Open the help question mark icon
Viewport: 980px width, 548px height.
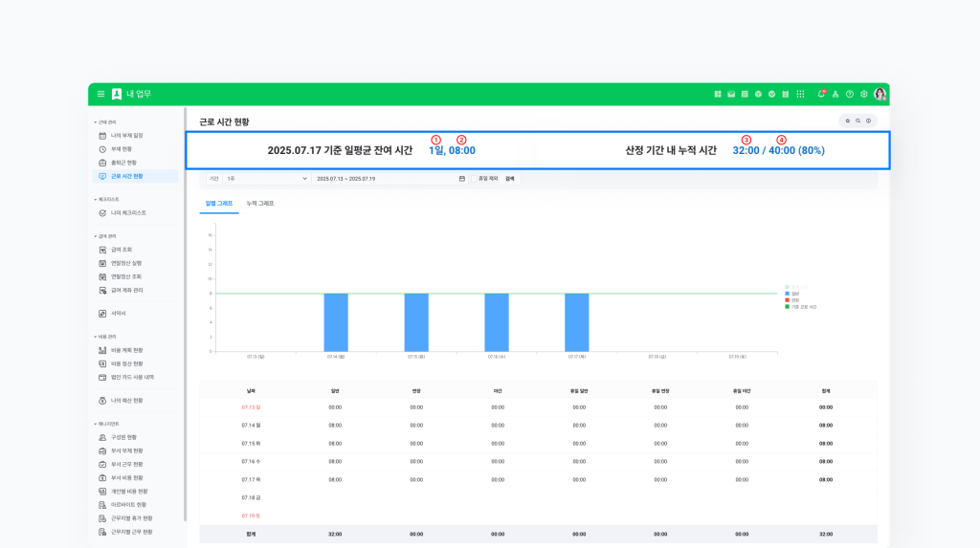(x=849, y=94)
